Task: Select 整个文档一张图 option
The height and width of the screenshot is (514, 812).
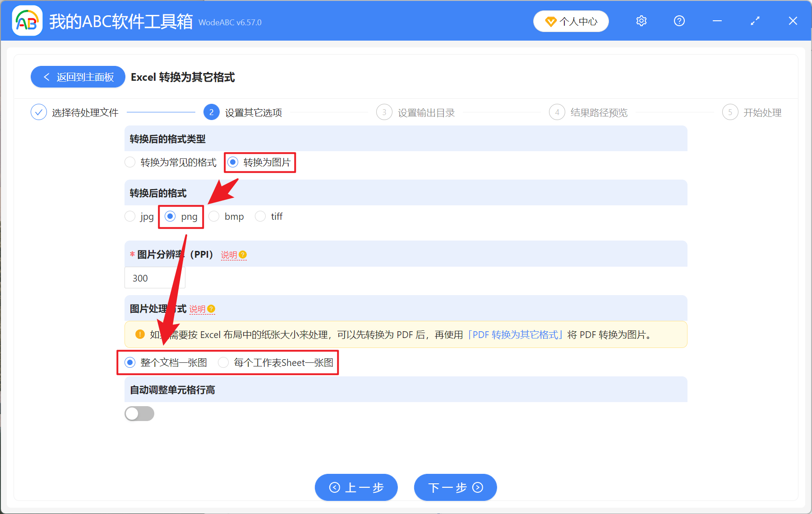Action: coord(166,362)
